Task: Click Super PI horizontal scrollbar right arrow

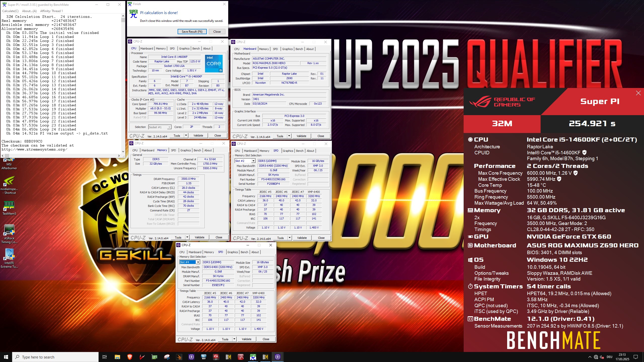Action: 119,156
